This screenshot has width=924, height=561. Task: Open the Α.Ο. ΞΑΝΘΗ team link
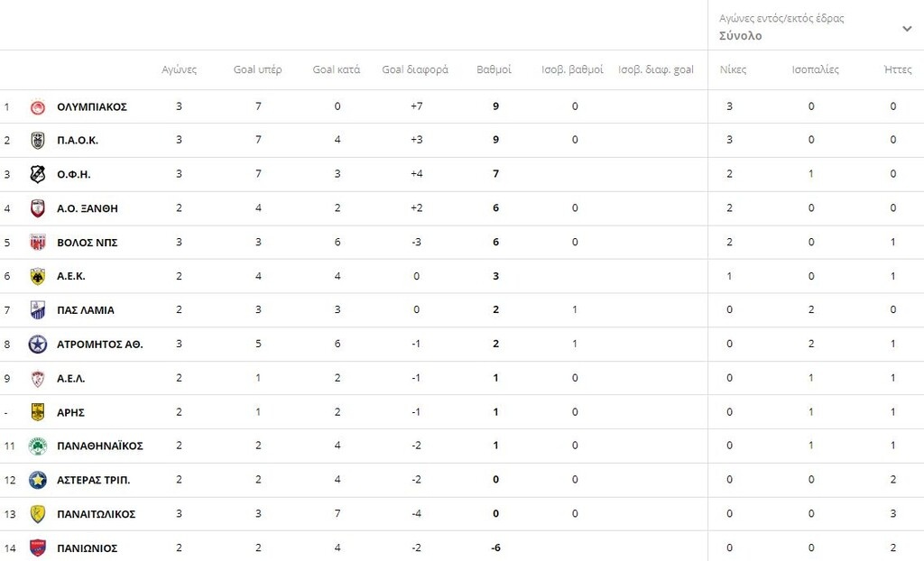(x=88, y=208)
